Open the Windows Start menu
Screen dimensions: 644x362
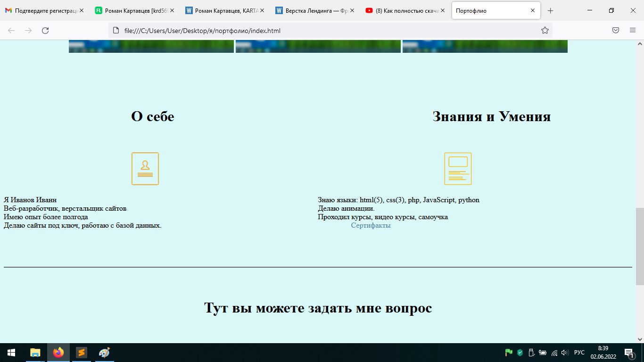11,353
